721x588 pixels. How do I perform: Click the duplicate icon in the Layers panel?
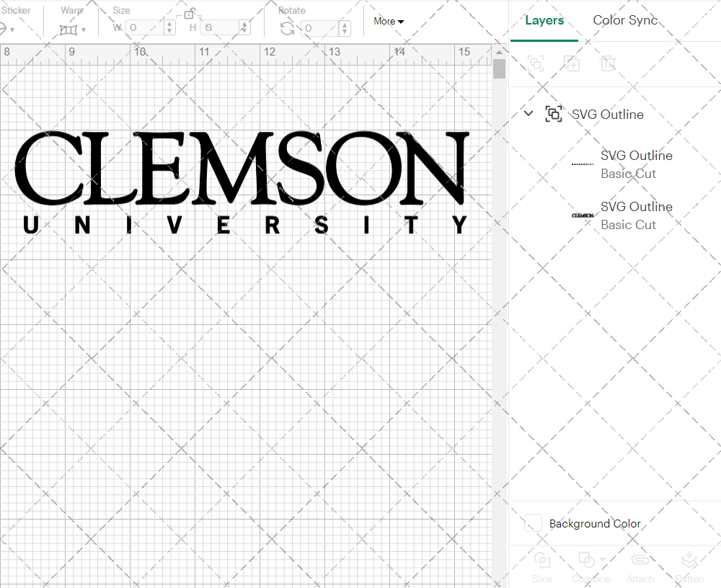(572, 63)
